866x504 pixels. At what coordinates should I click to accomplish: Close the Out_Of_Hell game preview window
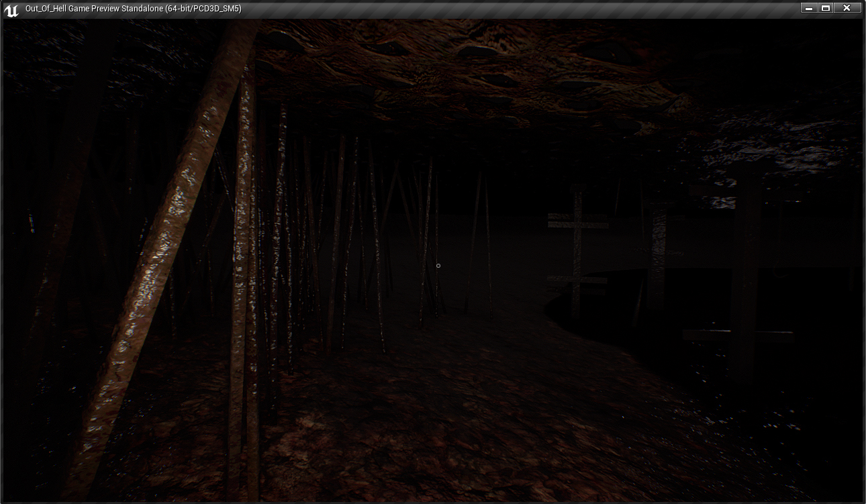click(x=847, y=8)
